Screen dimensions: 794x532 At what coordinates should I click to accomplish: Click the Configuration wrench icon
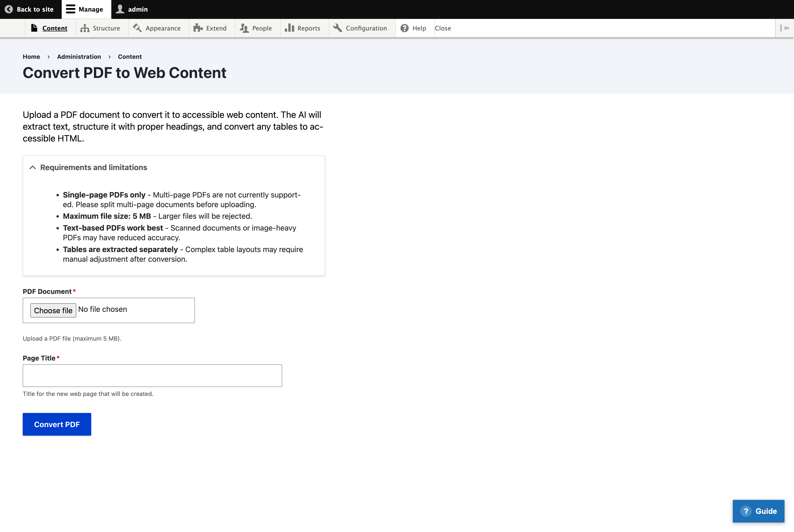(337, 28)
